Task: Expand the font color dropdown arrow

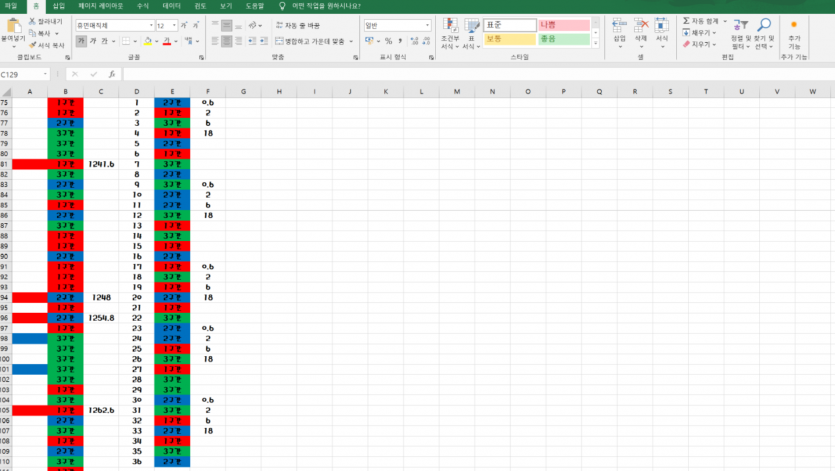Action: pos(176,41)
